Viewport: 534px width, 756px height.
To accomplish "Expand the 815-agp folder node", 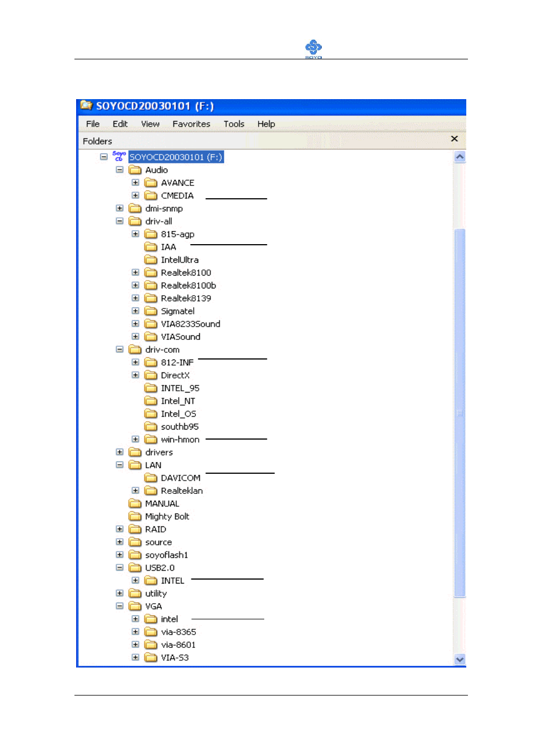I will (135, 234).
